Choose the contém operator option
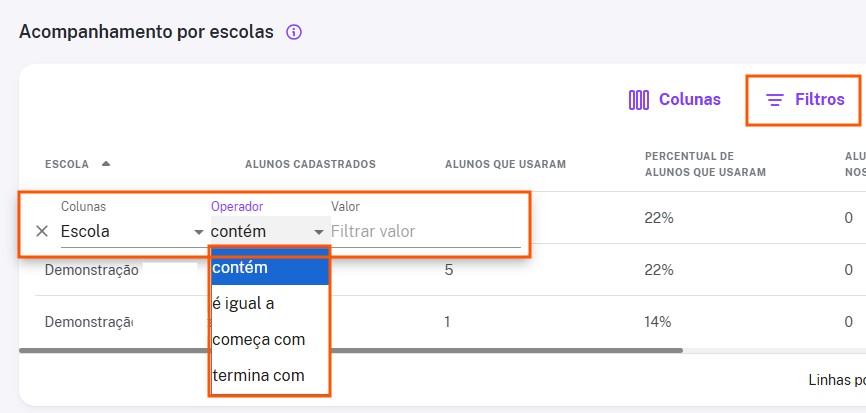This screenshot has width=866, height=413. 270,267
